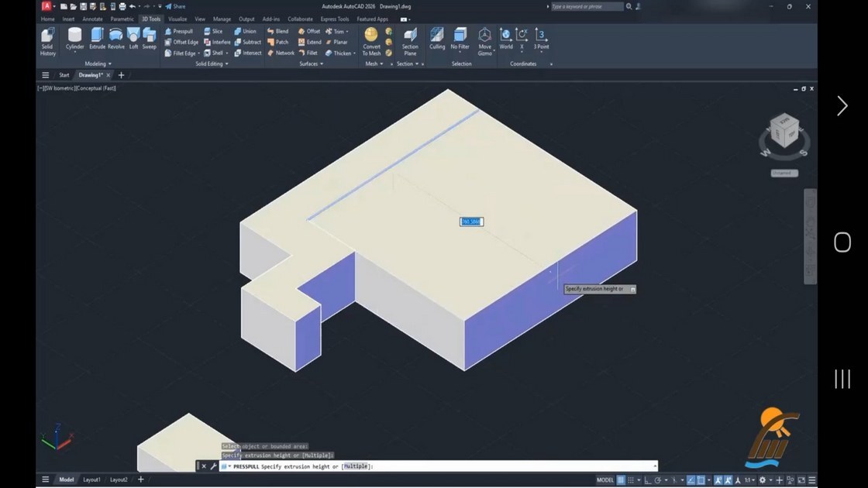868x488 pixels.
Task: Click the Extrude tool icon
Action: 97,40
